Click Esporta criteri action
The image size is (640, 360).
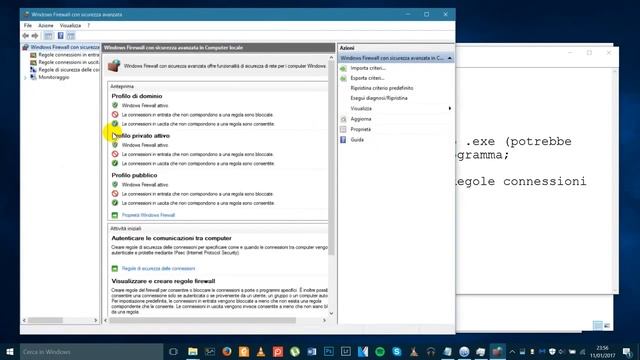tap(367, 78)
